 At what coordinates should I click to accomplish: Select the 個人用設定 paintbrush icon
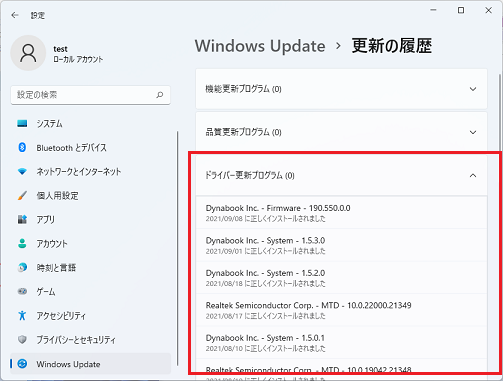[22, 195]
